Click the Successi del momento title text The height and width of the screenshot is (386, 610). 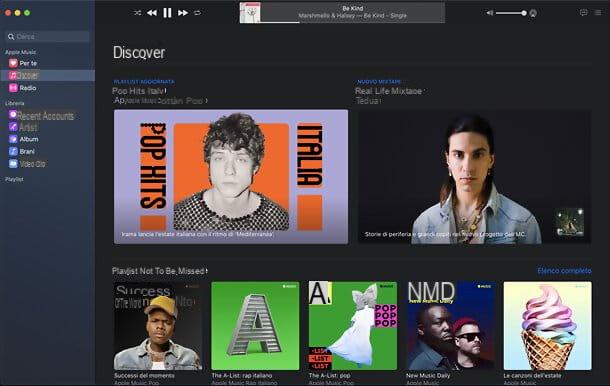tap(144, 375)
